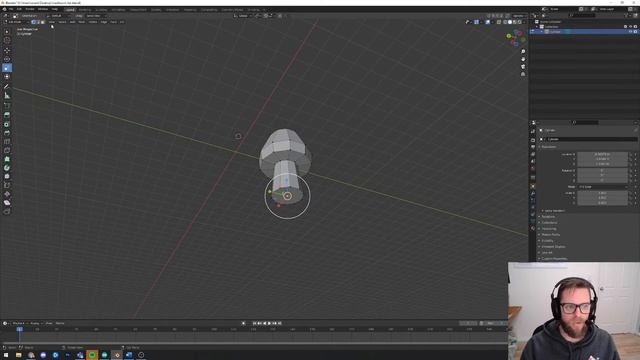
Task: Select the Inset Faces tool
Action: coord(7,124)
